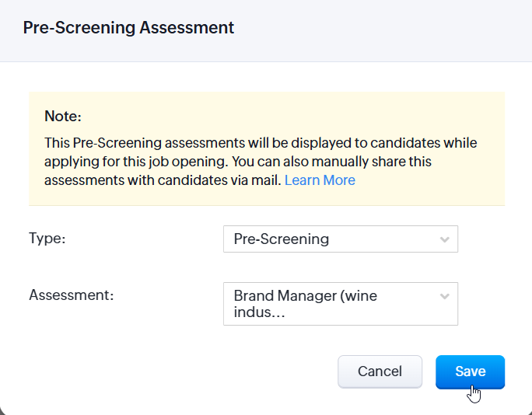Expand the Type dropdown chevron arrow
532x415 pixels.
click(445, 239)
